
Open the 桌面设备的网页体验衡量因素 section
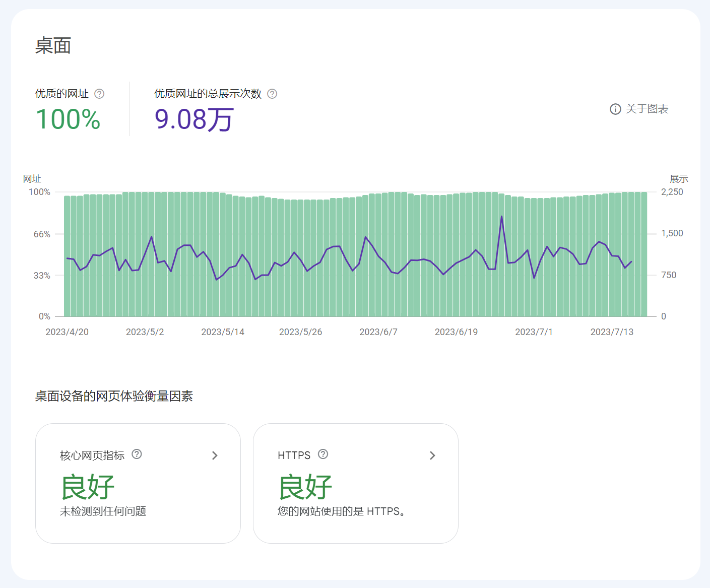tap(114, 396)
